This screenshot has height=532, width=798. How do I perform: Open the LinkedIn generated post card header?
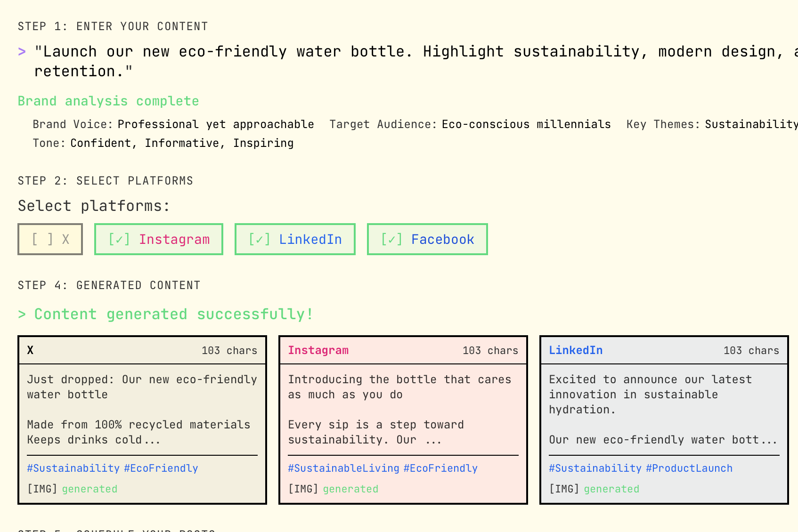coord(664,350)
